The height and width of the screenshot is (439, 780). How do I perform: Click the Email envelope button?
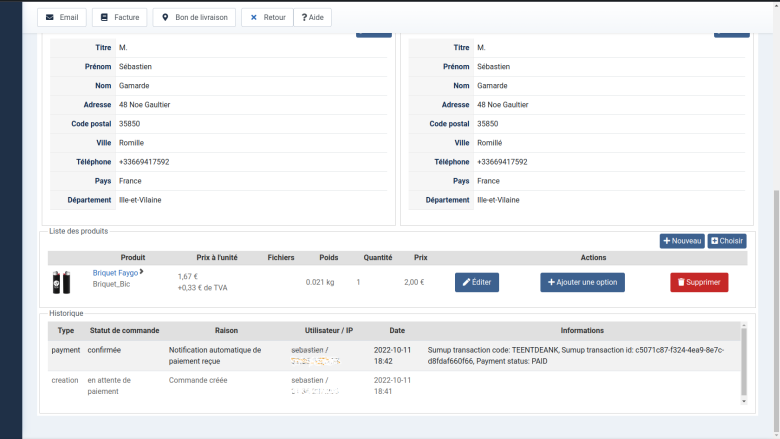click(x=61, y=18)
